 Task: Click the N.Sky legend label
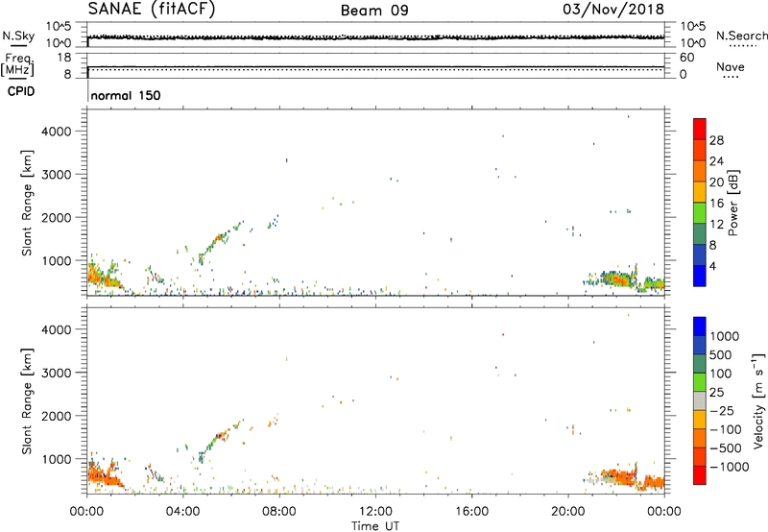point(18,36)
